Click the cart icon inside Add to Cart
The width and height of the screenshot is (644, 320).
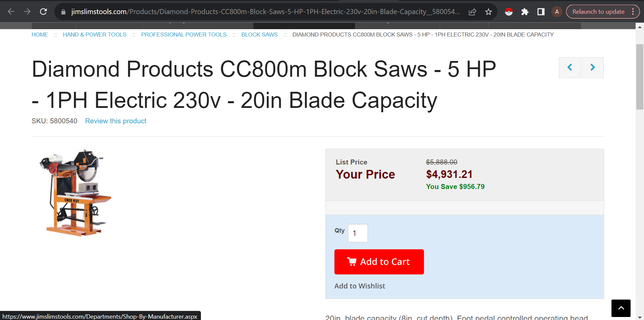coord(352,262)
